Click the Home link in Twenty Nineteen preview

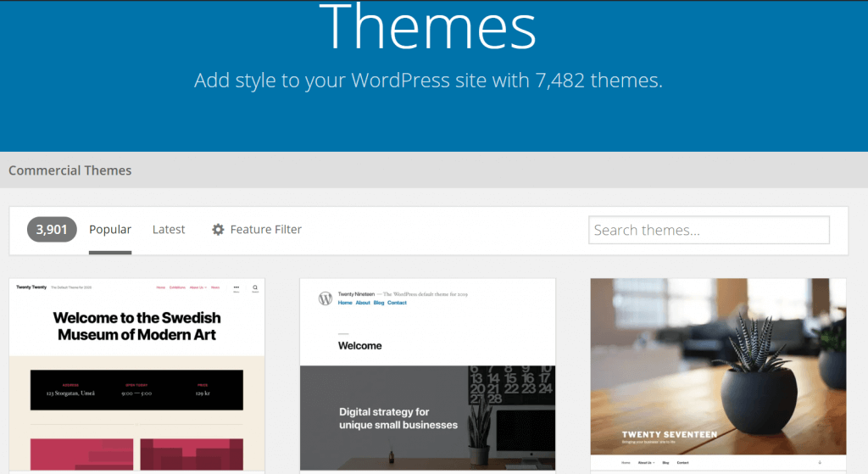click(345, 303)
